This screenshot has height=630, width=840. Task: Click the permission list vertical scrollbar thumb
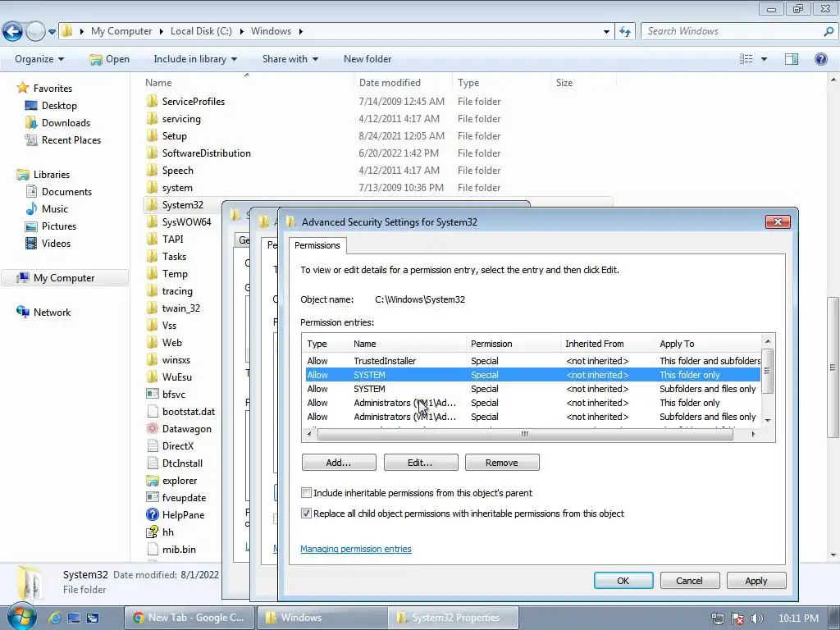[767, 371]
